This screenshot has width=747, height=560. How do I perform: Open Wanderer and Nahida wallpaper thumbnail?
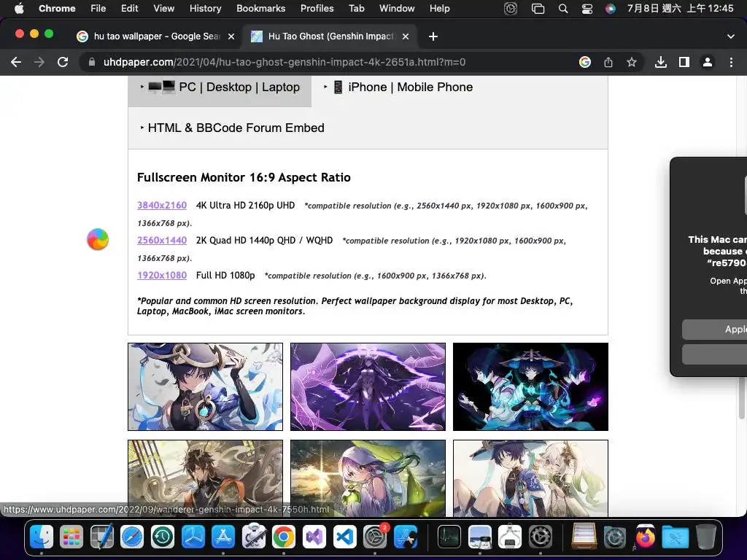click(x=531, y=478)
